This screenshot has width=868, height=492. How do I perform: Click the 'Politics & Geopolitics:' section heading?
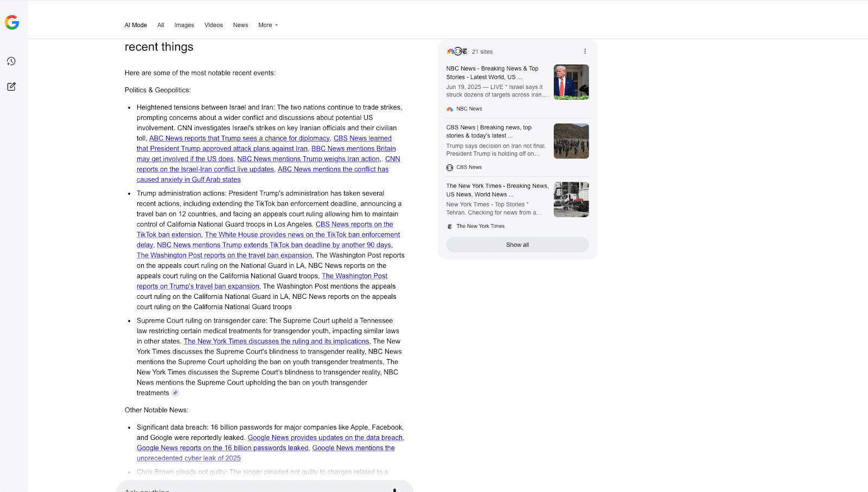(x=158, y=90)
